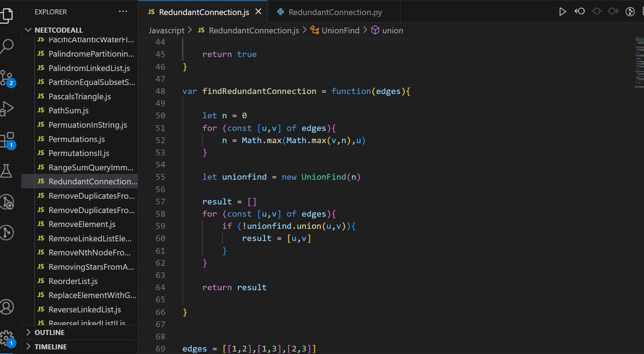Click 'return result' statement

(235, 287)
